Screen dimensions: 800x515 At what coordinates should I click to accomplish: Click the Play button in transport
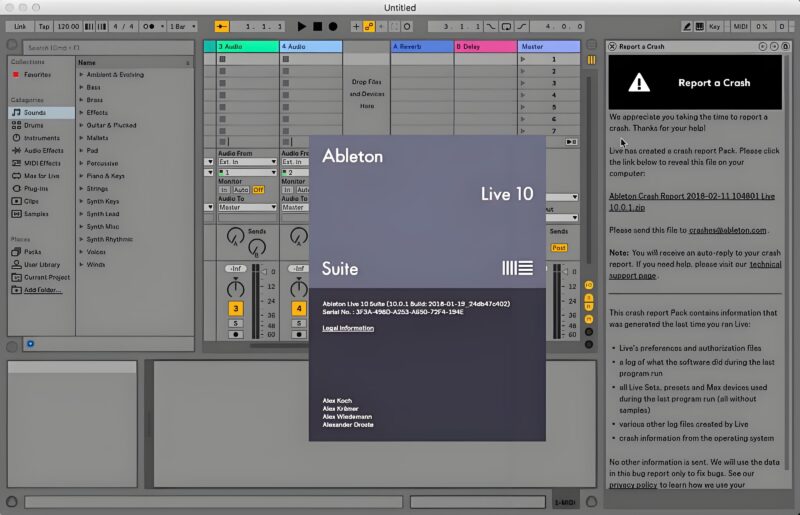pos(302,27)
